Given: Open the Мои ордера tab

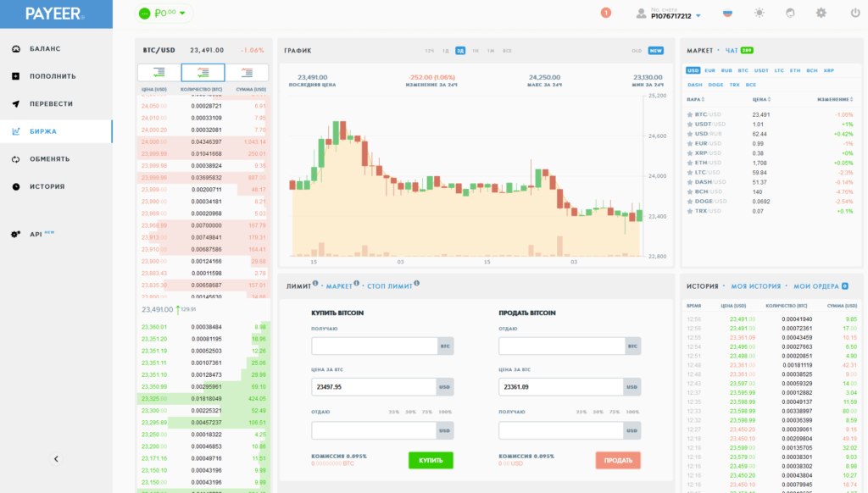Looking at the screenshot, I should (815, 286).
